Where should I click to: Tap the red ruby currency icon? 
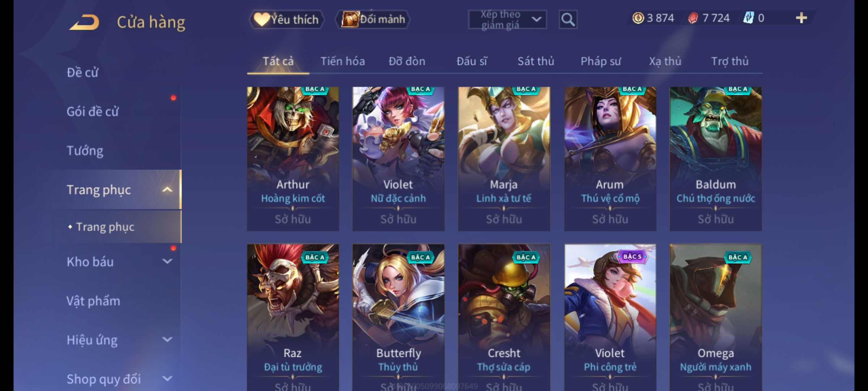[x=693, y=18]
